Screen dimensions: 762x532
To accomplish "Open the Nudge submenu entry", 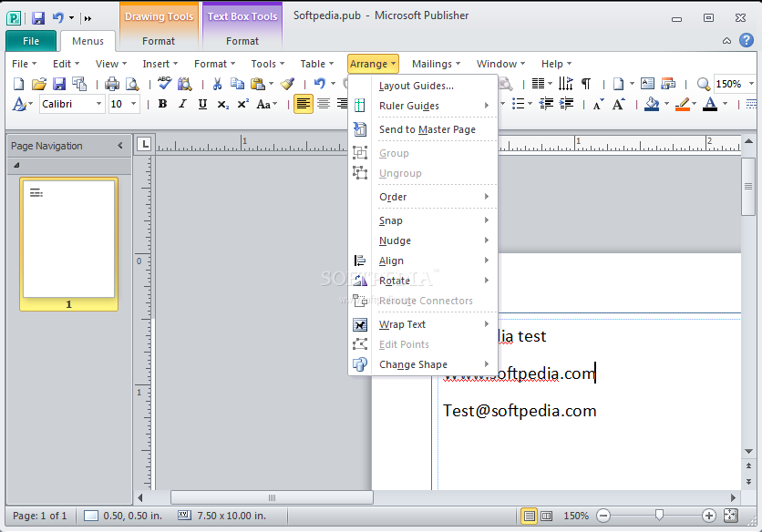I will [x=424, y=240].
